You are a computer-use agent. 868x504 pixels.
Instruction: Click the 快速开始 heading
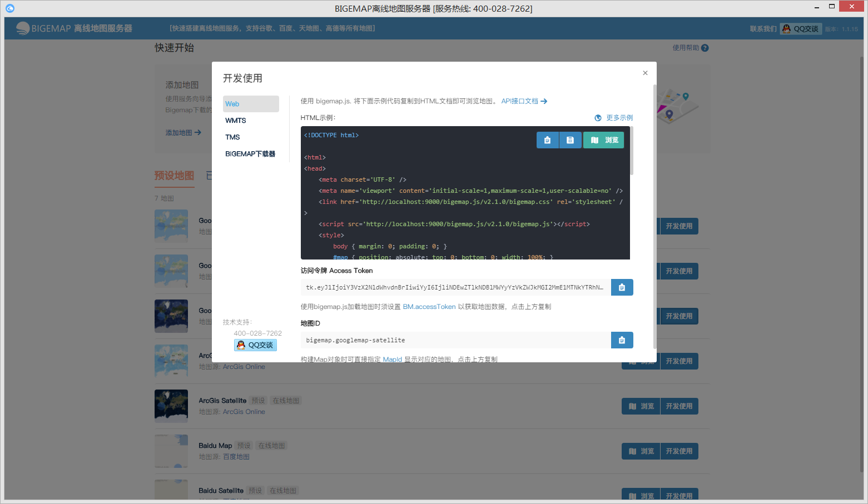[x=175, y=48]
